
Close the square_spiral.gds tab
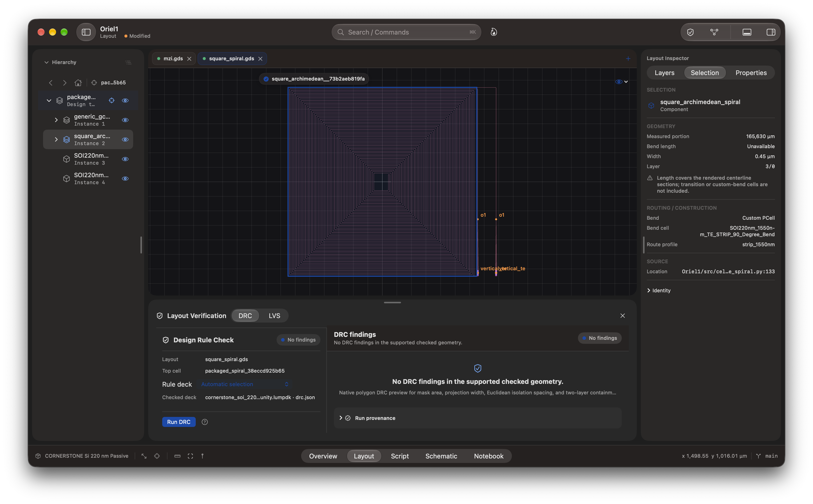[260, 59]
